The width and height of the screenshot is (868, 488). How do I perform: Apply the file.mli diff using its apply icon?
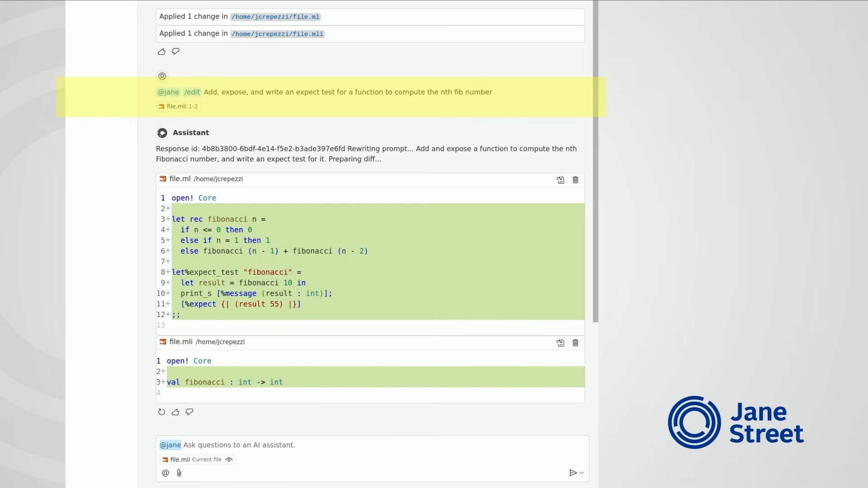pyautogui.click(x=561, y=343)
